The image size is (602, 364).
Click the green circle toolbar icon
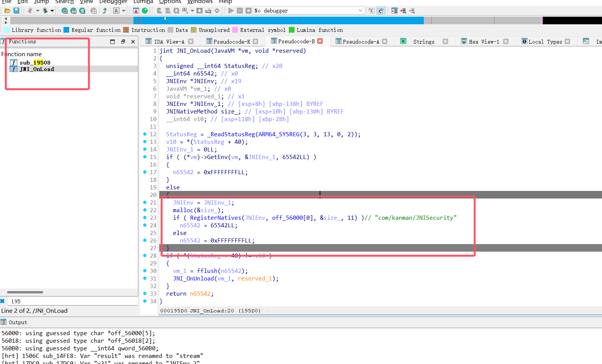tap(145, 11)
